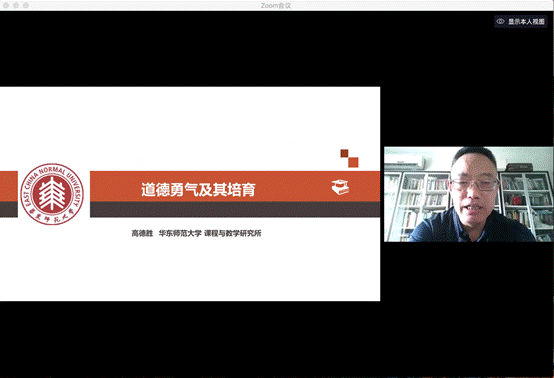Click the Zoom会议 window title
This screenshot has height=378, width=554.
(x=276, y=5)
